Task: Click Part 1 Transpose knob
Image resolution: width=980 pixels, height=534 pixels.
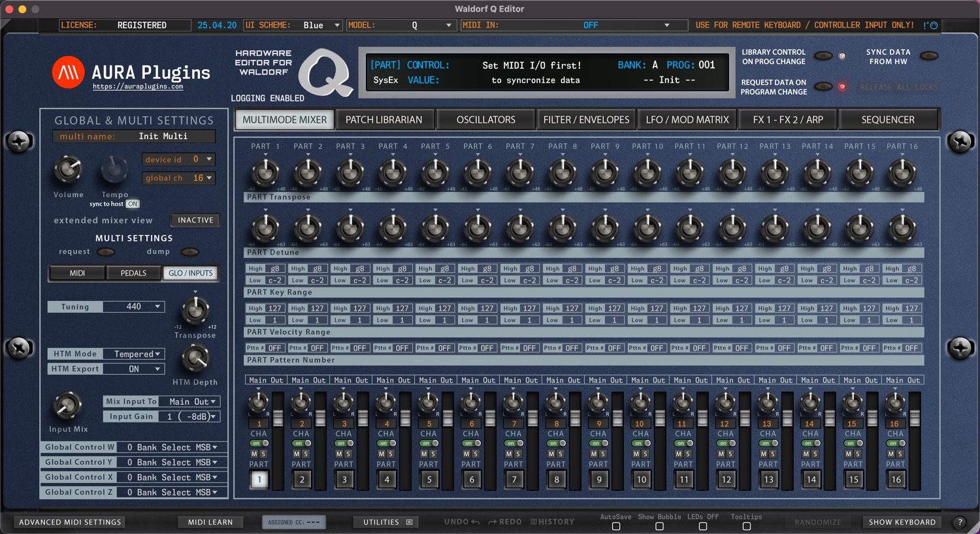Action: 265,172
